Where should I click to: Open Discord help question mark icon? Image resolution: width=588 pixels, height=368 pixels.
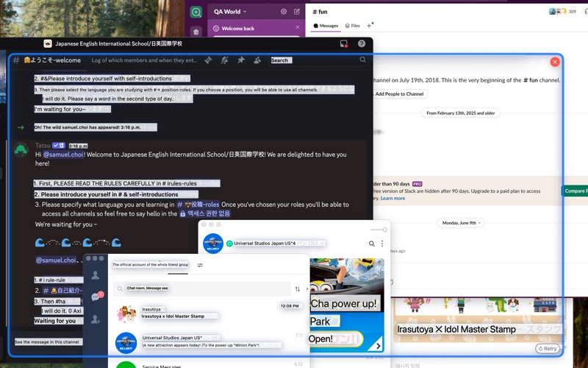point(362,44)
